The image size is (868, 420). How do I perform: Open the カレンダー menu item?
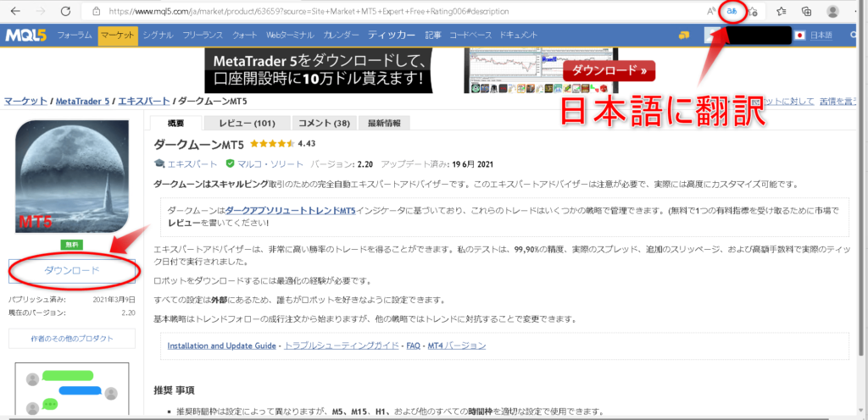click(341, 36)
